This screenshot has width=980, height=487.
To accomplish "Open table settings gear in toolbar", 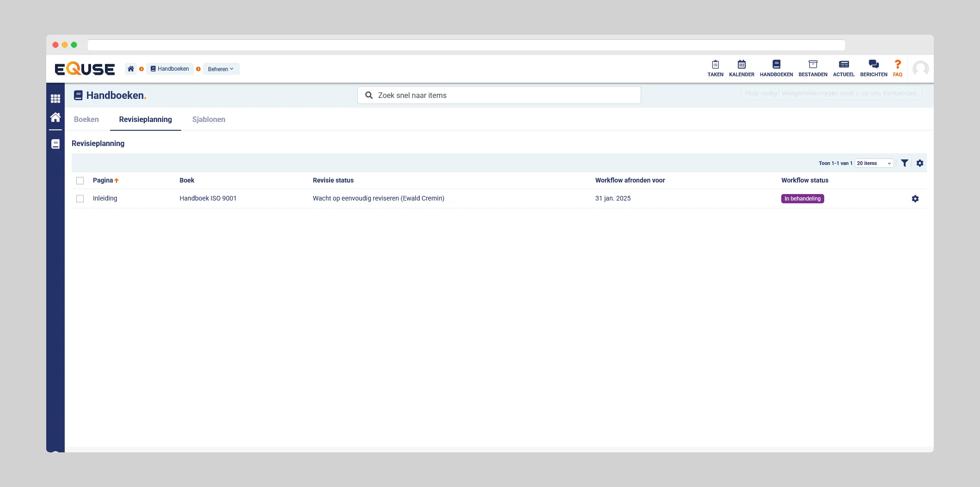I will click(x=919, y=163).
